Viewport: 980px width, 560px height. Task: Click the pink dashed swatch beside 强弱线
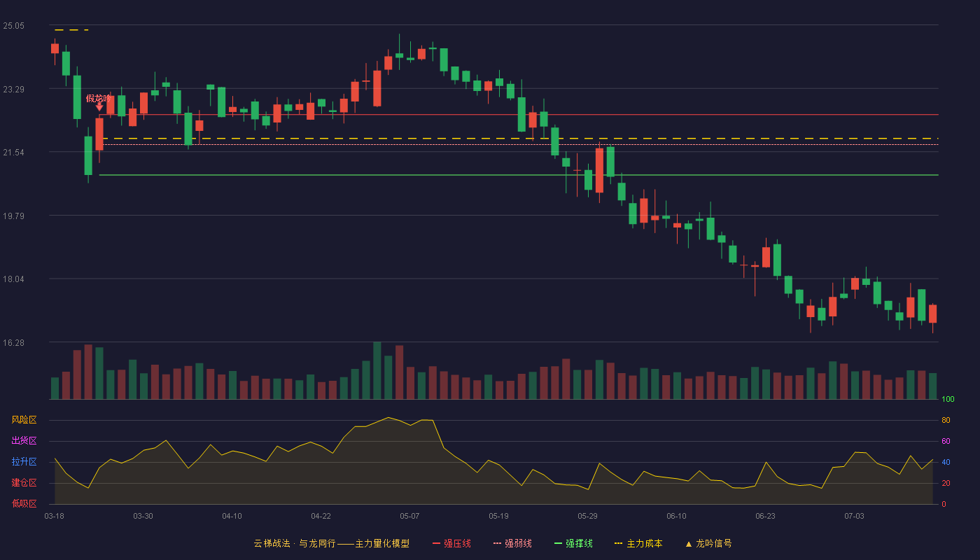(x=497, y=543)
